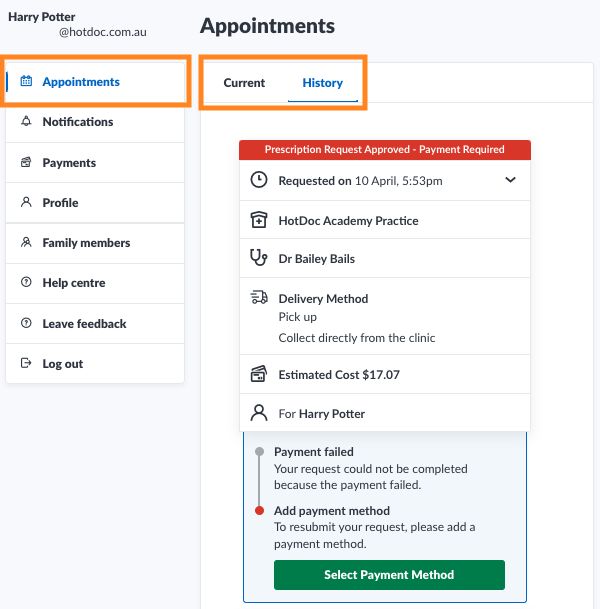Click the delivery truck icon
This screenshot has height=609, width=600.
click(x=259, y=298)
